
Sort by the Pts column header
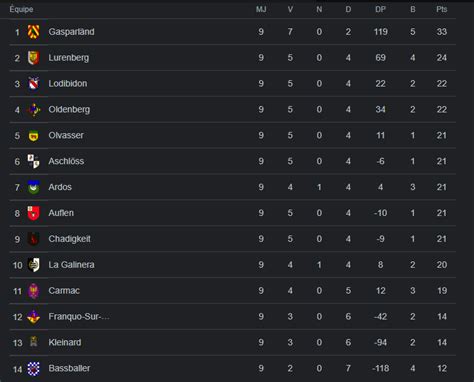coord(442,9)
